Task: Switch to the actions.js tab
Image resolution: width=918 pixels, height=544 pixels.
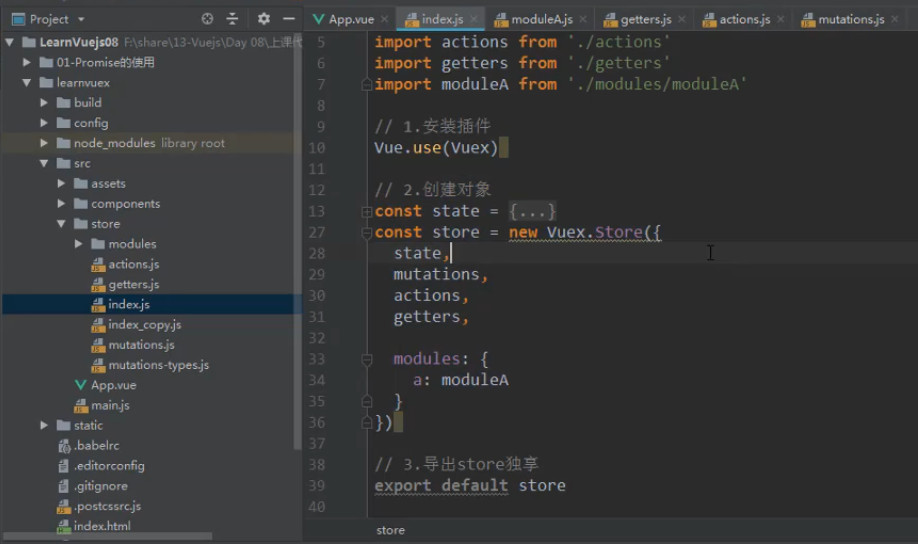Action: click(x=745, y=19)
